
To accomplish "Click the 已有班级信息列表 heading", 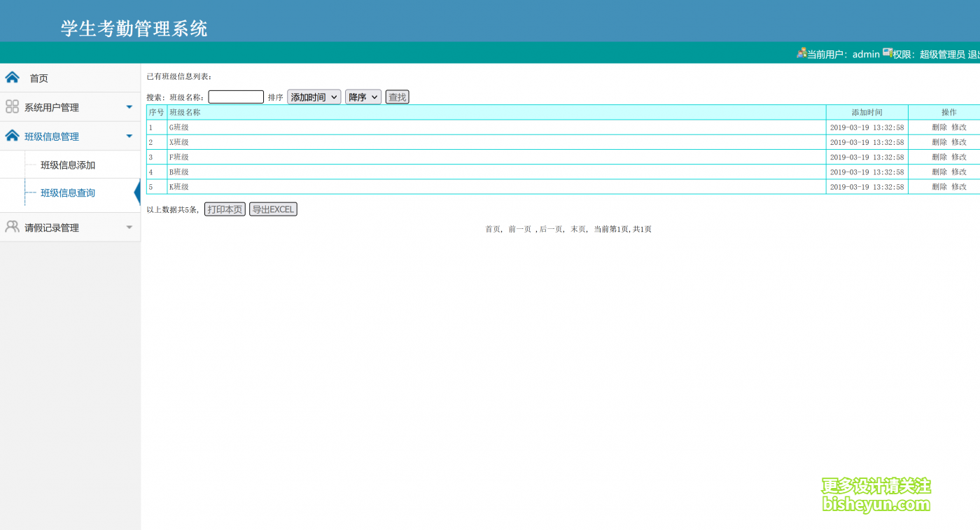I will point(178,76).
